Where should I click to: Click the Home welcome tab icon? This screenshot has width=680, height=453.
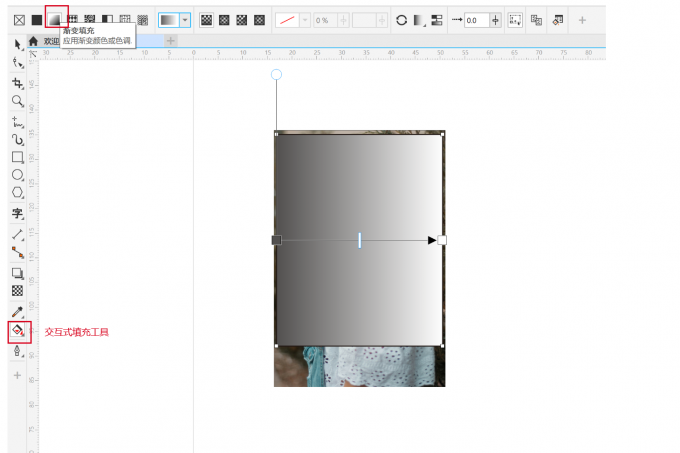(33, 41)
